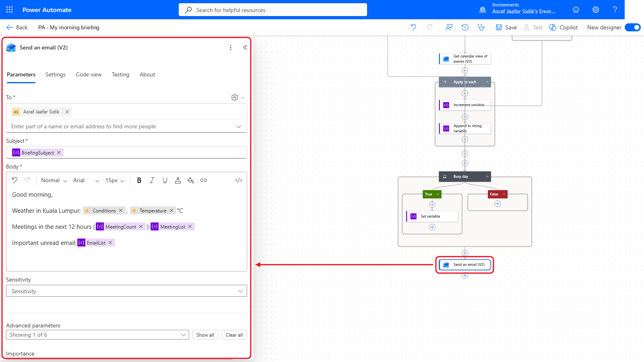
Task: Switch to the About tab
Action: pos(147,74)
